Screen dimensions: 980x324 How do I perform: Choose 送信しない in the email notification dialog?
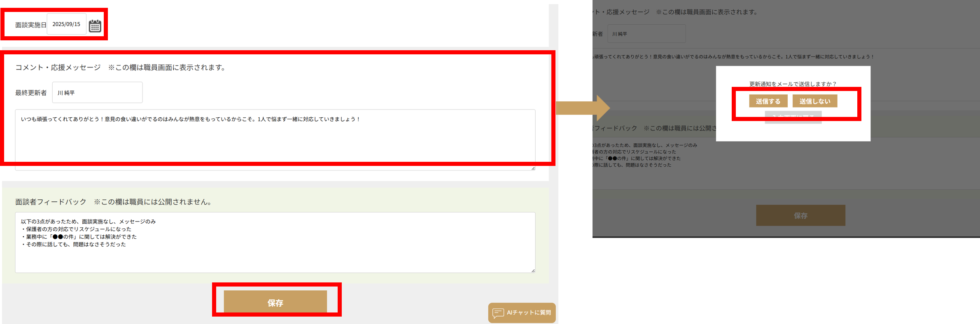point(814,101)
